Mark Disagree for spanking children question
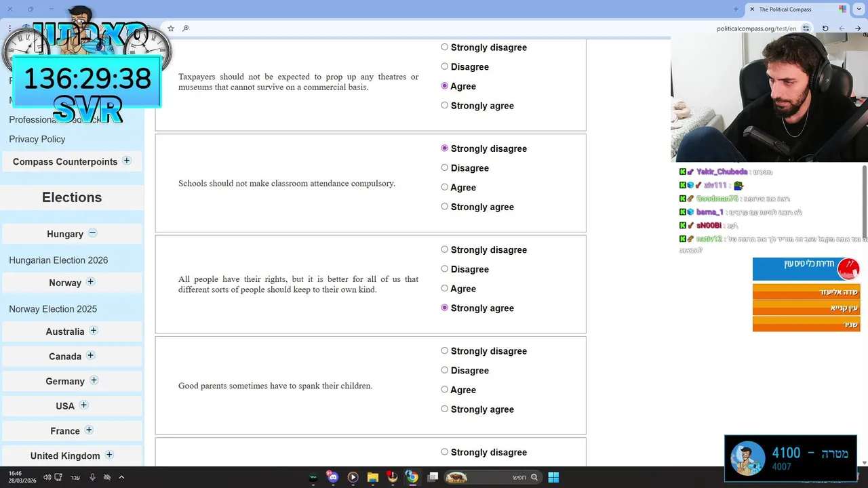The width and height of the screenshot is (868, 488). pyautogui.click(x=445, y=370)
